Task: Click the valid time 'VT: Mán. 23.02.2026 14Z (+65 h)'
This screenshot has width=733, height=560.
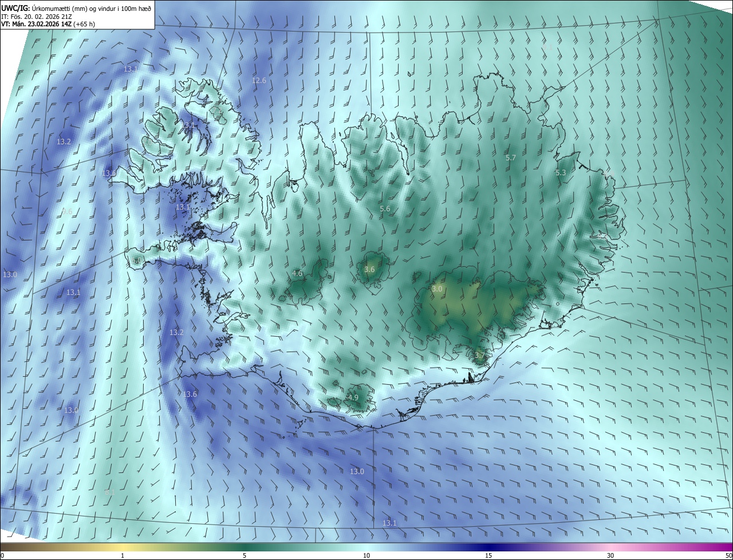Action: click(x=48, y=24)
